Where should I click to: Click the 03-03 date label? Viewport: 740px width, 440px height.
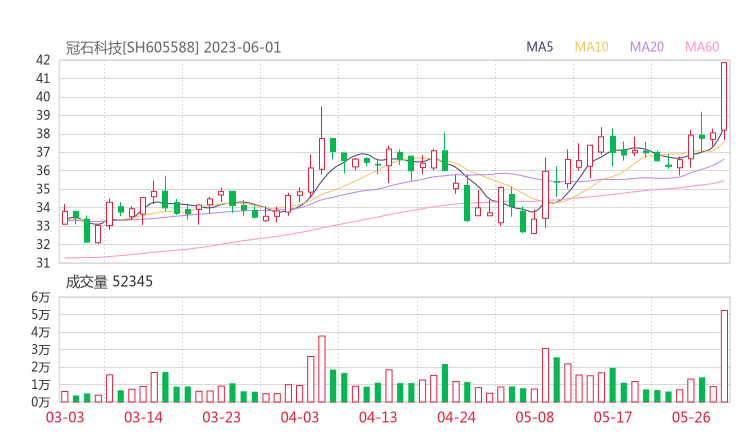(65, 417)
